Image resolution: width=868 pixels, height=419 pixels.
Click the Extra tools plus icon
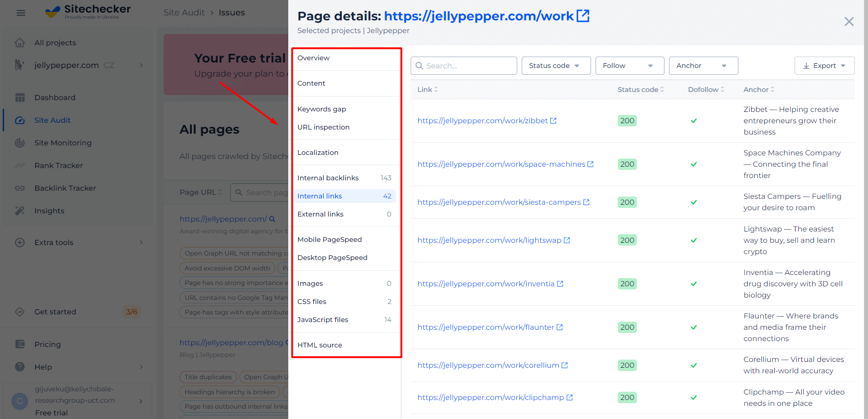(20, 242)
